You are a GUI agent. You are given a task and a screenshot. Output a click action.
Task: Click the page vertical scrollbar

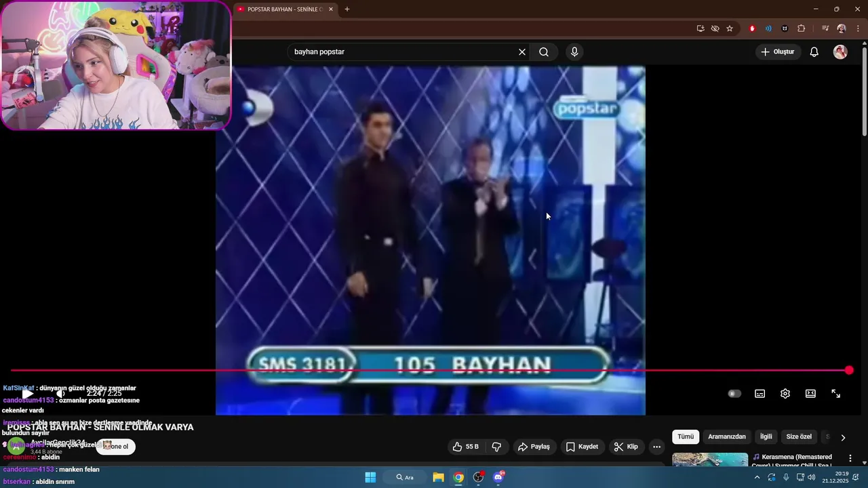[x=864, y=91]
